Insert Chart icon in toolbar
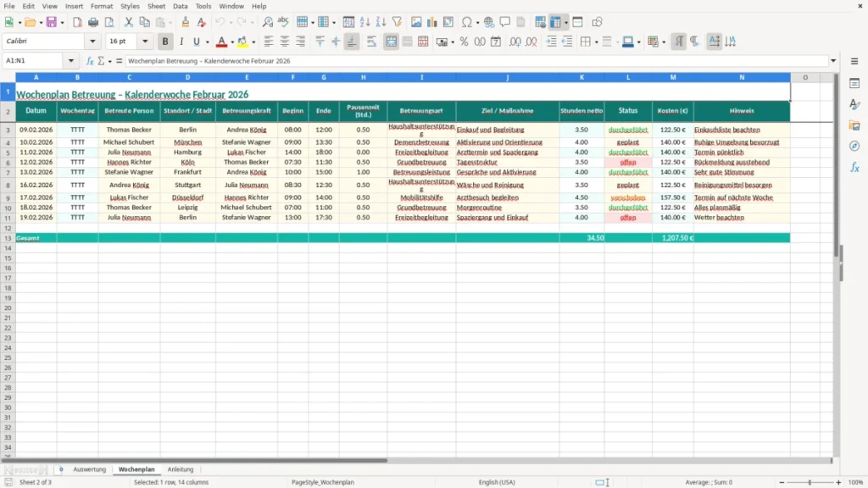This screenshot has width=868, height=488. (432, 22)
